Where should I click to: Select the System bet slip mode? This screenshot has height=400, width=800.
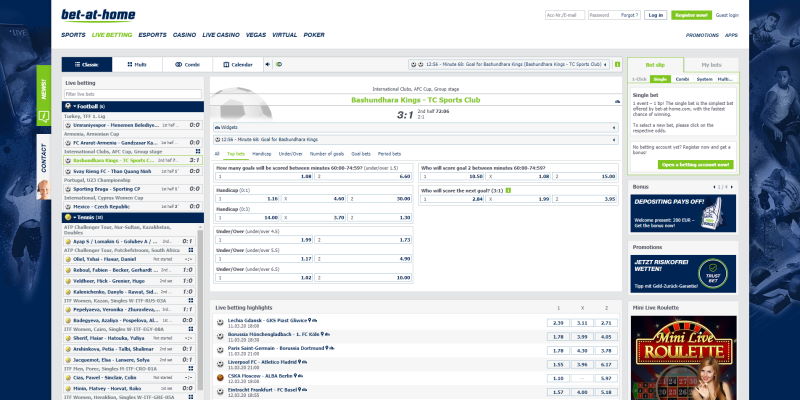tap(704, 79)
